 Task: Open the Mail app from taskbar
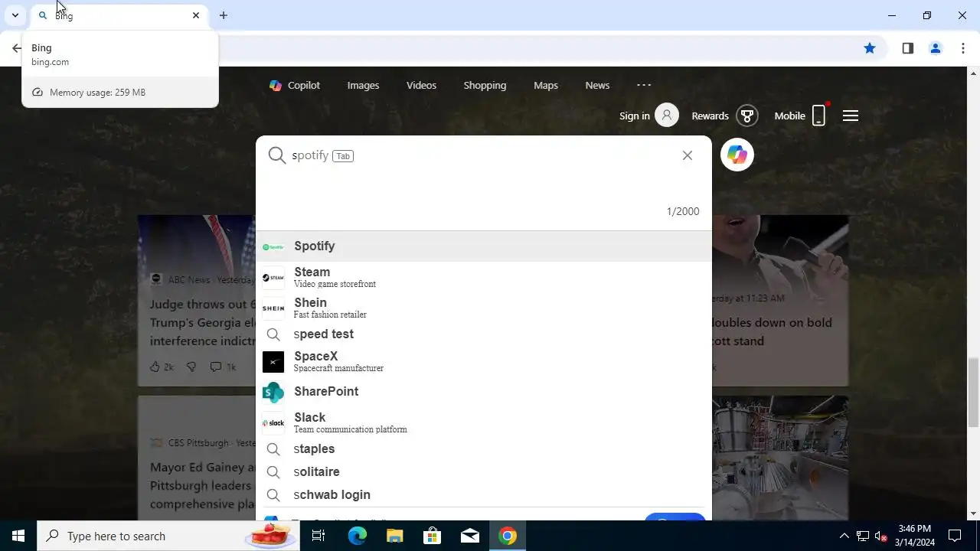click(x=469, y=536)
